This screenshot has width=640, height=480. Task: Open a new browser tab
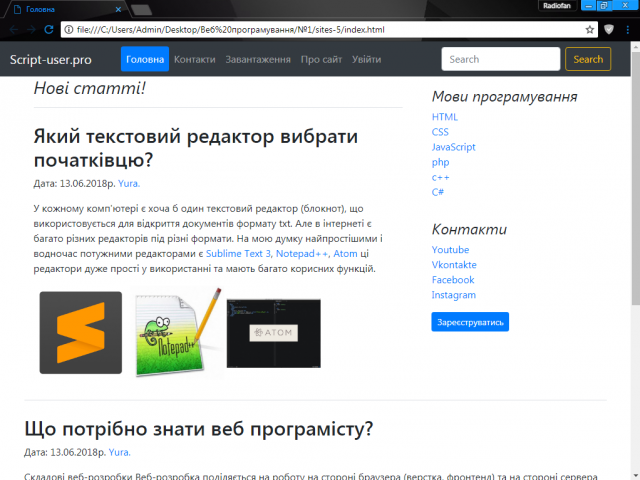[142, 10]
